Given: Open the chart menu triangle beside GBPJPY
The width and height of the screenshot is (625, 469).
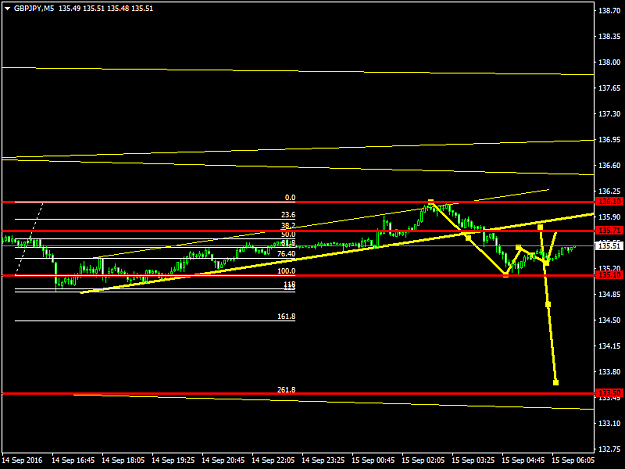Looking at the screenshot, I should click(7, 9).
